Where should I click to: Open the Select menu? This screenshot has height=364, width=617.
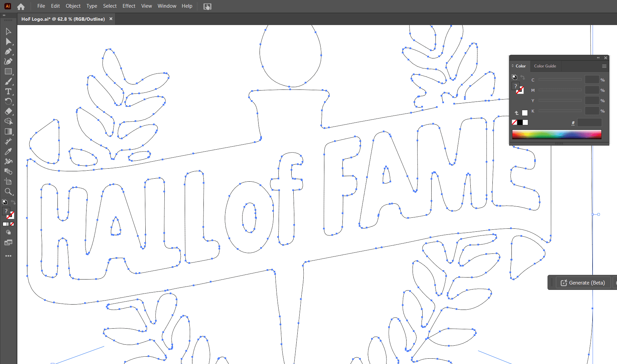110,6
